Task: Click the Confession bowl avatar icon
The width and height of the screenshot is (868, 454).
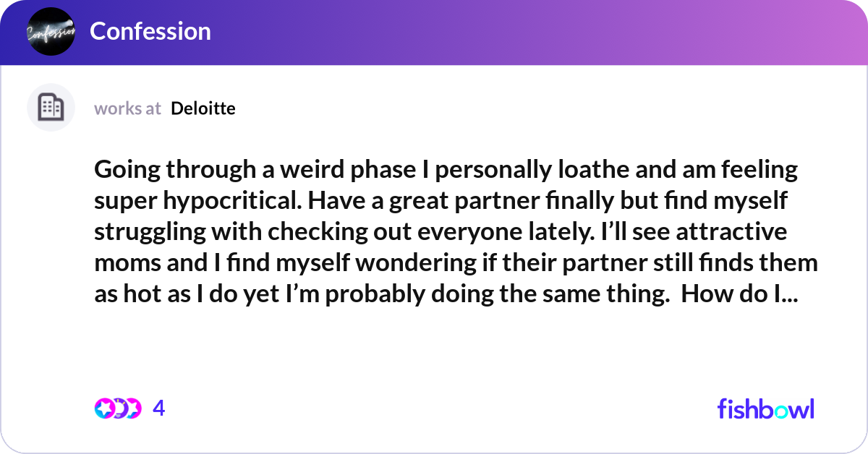Action: tap(51, 32)
